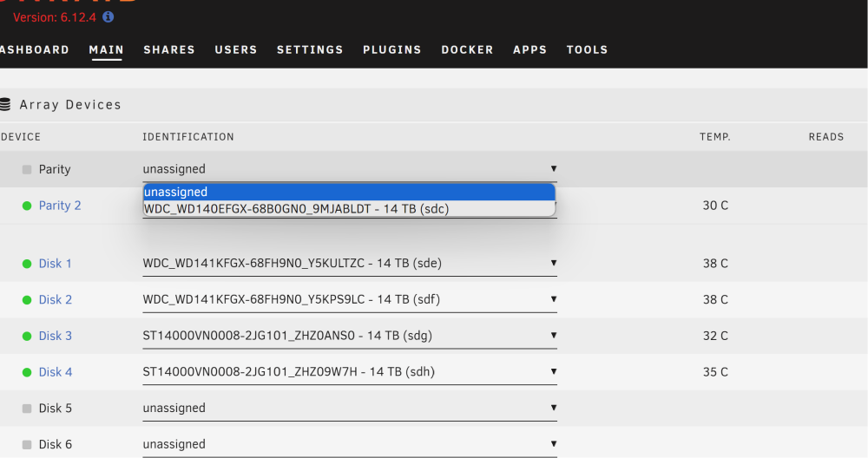
Task: Collapse the Parity device dropdown
Action: (x=350, y=168)
